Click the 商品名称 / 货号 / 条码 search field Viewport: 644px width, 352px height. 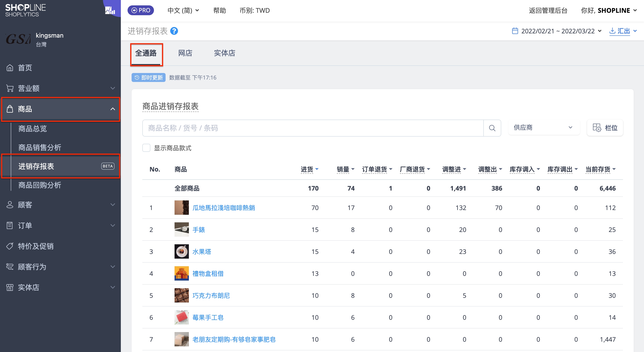click(x=313, y=128)
